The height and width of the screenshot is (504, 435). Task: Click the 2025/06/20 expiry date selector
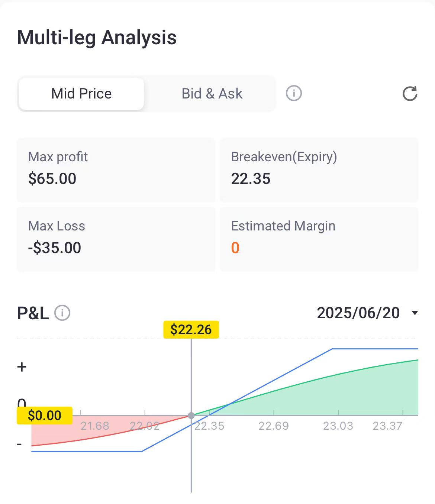[x=358, y=313]
